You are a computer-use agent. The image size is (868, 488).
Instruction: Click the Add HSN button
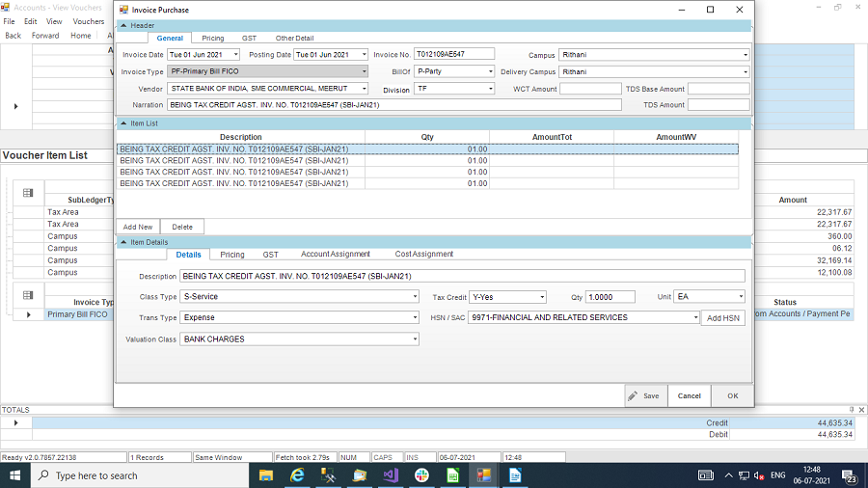pos(722,318)
